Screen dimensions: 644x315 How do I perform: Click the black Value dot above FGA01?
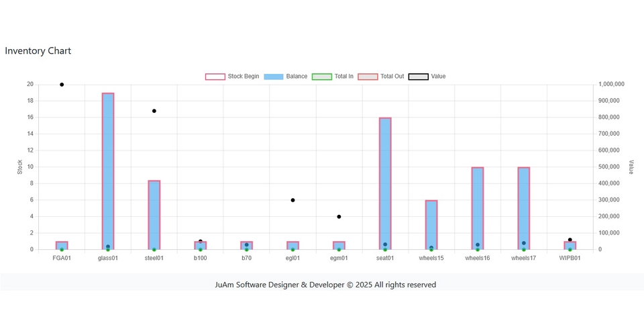pyautogui.click(x=62, y=85)
